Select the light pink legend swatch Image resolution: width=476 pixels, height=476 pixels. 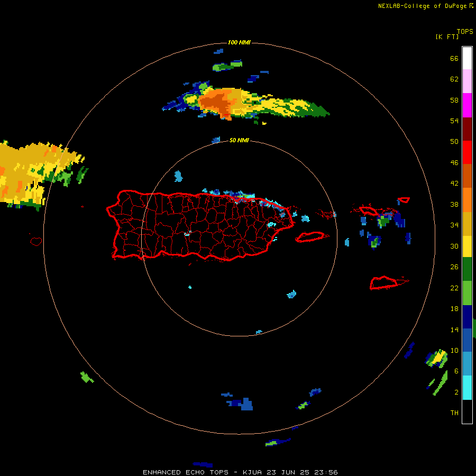[467, 81]
